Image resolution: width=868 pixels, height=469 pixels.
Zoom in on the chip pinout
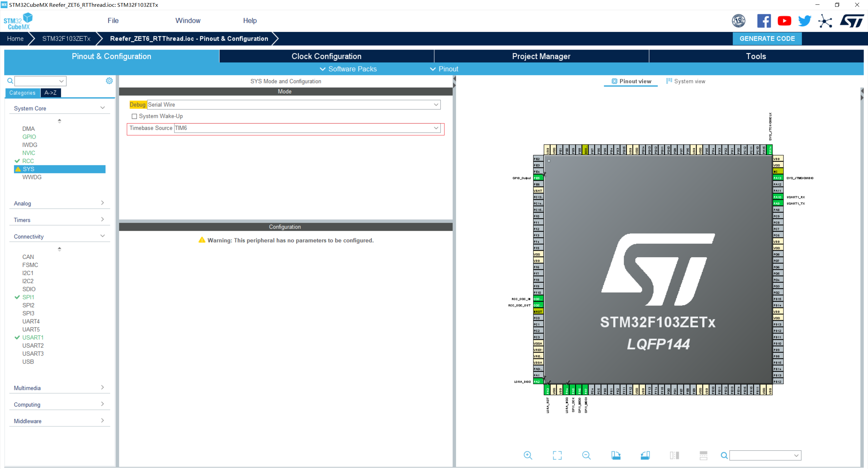528,455
